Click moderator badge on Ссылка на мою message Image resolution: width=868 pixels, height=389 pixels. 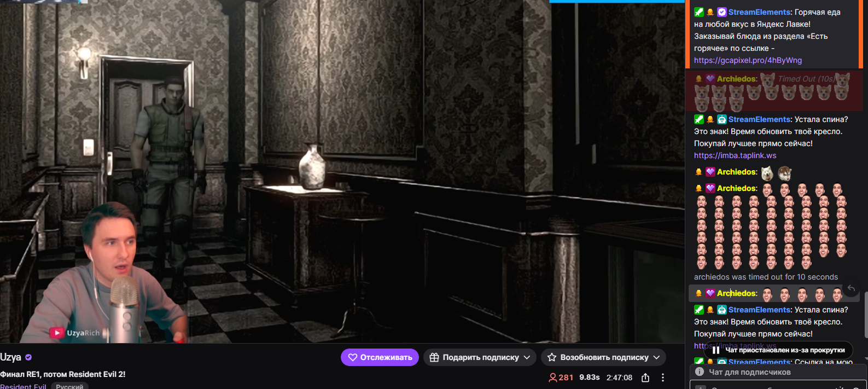(x=698, y=362)
